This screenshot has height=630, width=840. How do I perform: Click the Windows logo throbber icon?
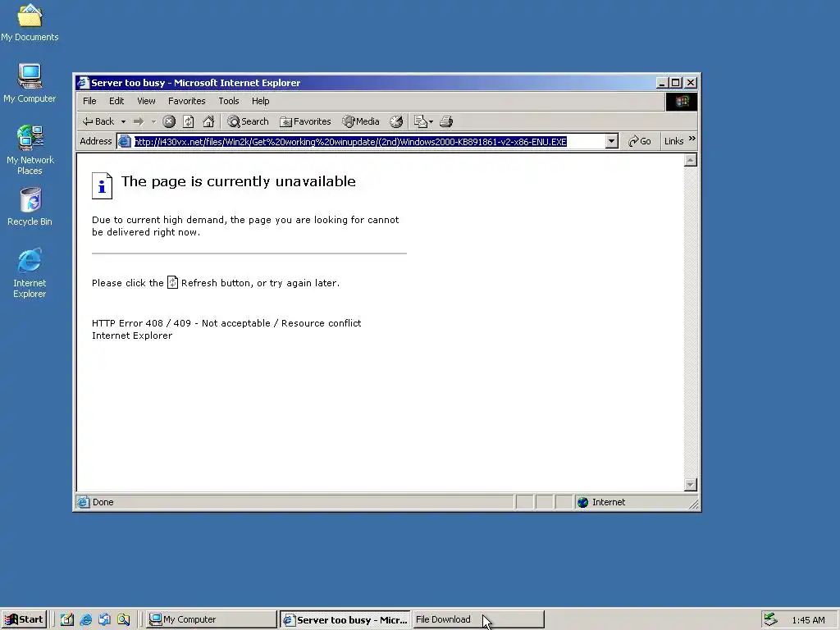coord(682,101)
